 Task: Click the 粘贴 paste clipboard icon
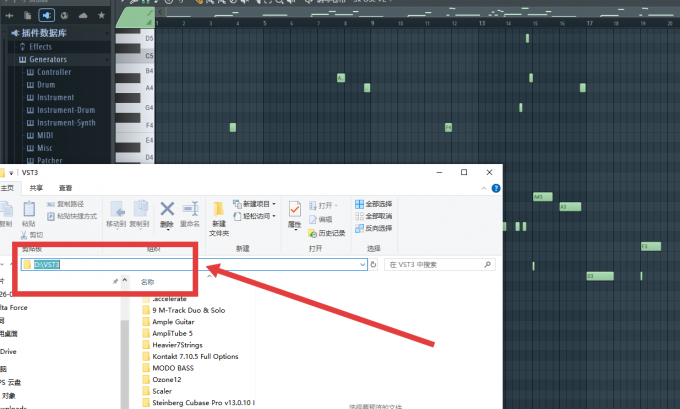click(x=29, y=209)
